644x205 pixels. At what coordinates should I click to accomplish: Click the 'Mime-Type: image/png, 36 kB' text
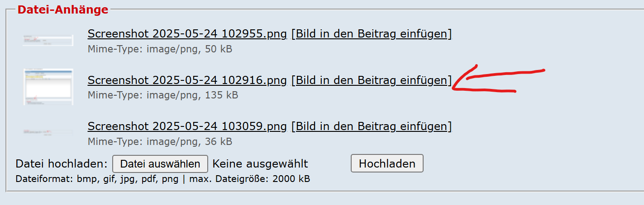(160, 142)
